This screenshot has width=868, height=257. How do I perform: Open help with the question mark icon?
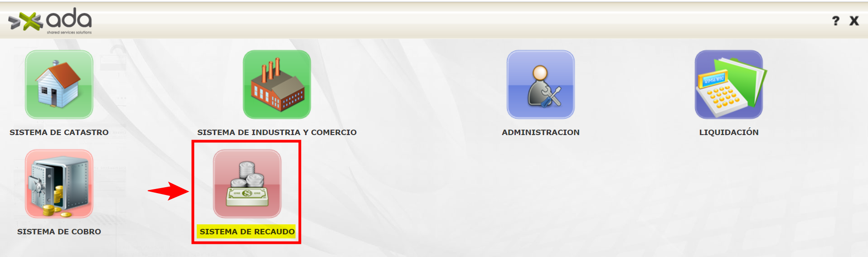[836, 21]
